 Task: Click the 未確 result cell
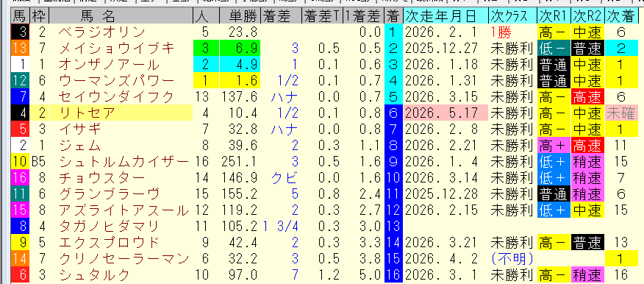pyautogui.click(x=622, y=113)
